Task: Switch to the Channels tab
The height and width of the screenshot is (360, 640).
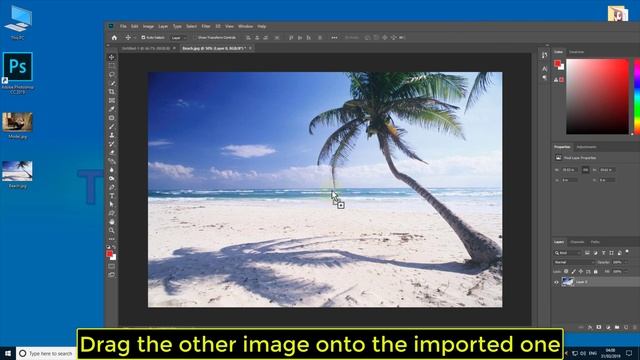Action: coord(577,242)
